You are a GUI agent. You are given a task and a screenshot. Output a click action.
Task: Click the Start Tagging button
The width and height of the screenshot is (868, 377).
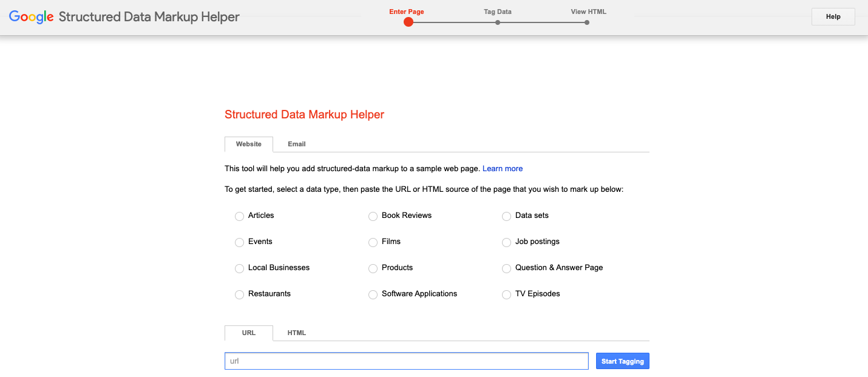click(623, 361)
